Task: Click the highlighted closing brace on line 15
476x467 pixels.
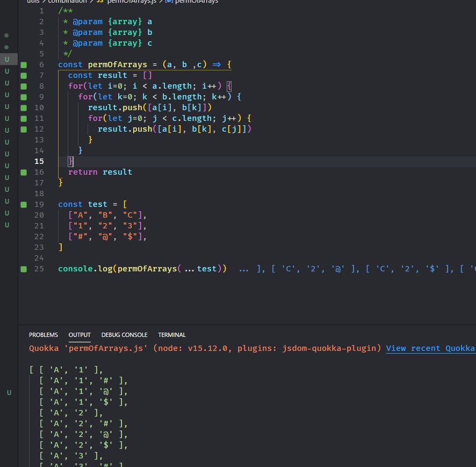Action: (x=70, y=161)
